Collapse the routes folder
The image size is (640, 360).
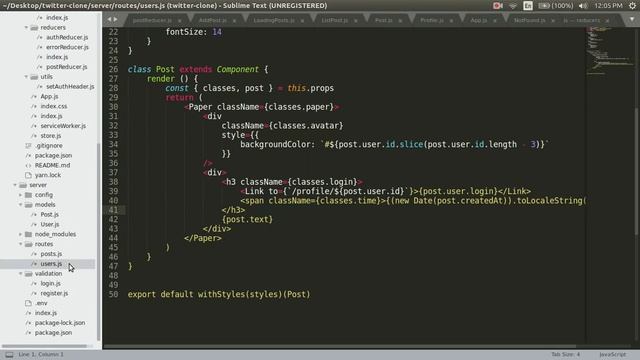click(x=20, y=244)
